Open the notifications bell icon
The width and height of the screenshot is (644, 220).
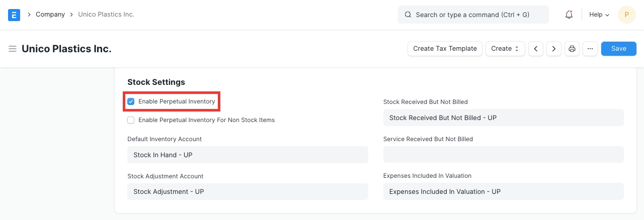569,15
